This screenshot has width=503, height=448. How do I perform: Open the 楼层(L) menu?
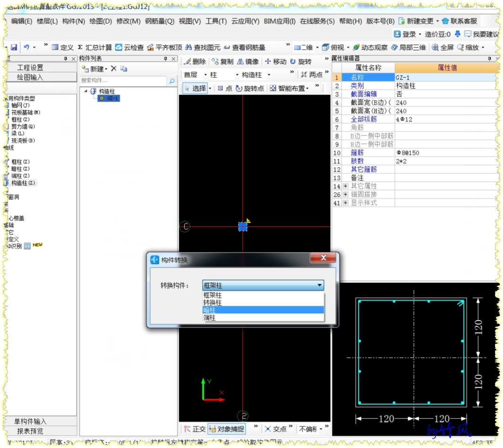(47, 21)
